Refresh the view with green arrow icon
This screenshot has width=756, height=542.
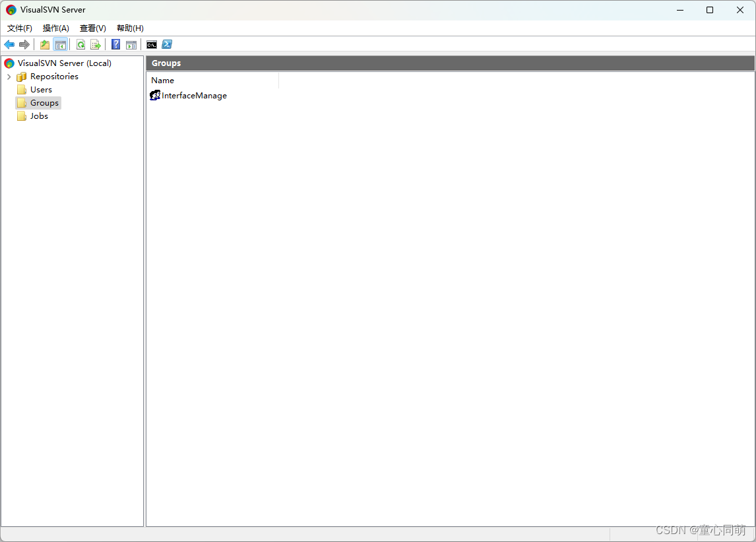point(81,45)
